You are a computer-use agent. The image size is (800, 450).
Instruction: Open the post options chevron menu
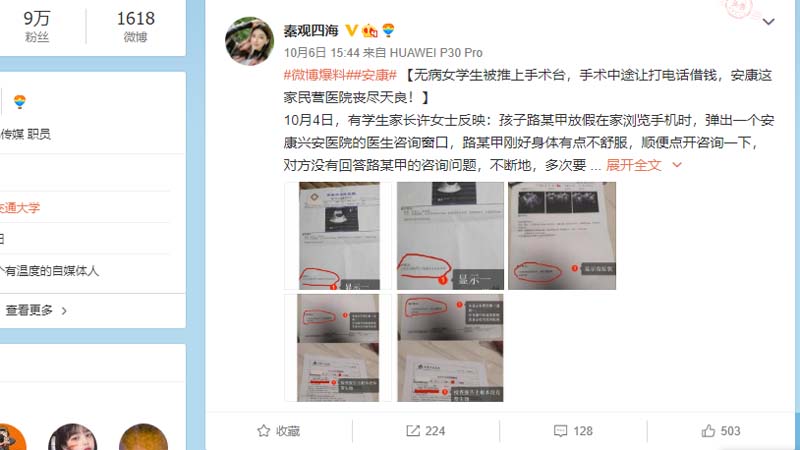[768, 22]
